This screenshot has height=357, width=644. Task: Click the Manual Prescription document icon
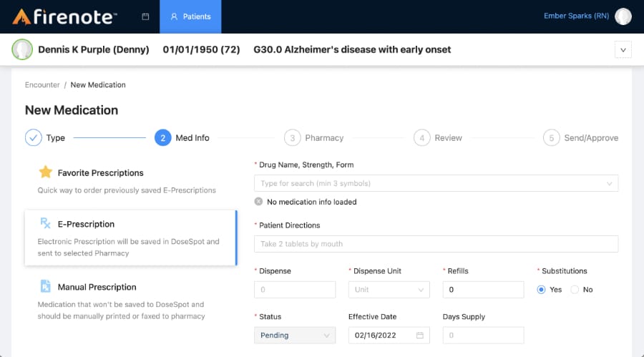(45, 286)
